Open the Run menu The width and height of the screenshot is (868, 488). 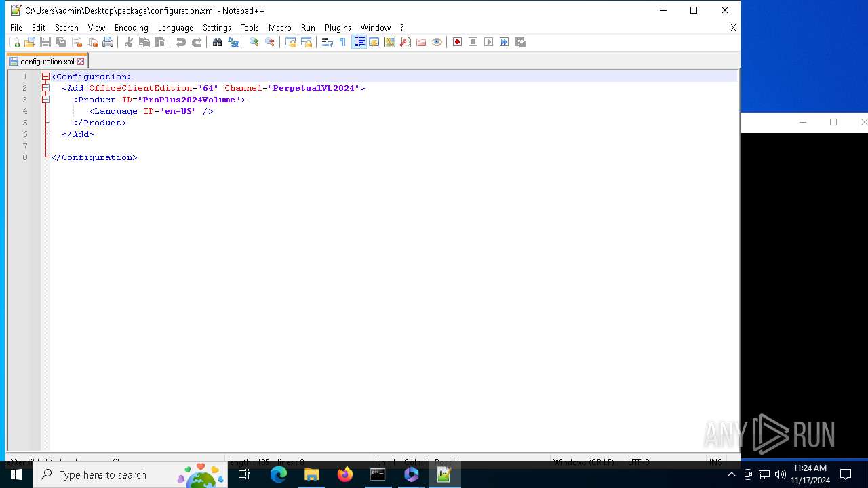tap(309, 28)
